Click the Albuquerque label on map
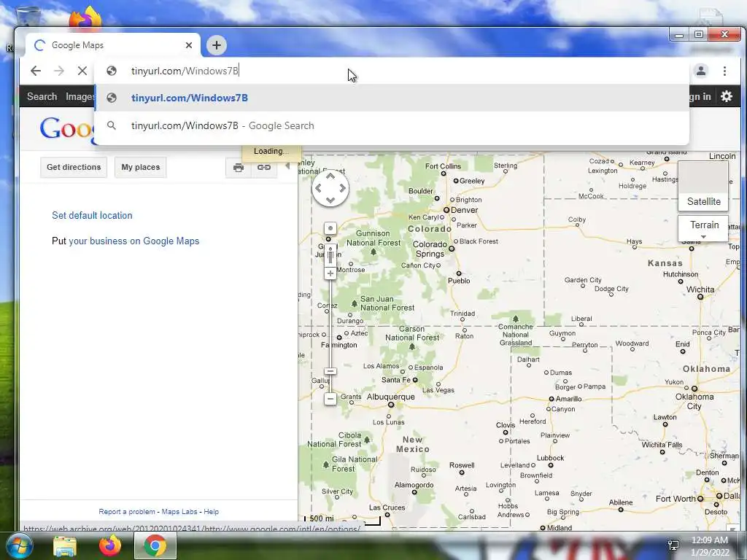Viewport: 747px width, 560px height. click(391, 397)
